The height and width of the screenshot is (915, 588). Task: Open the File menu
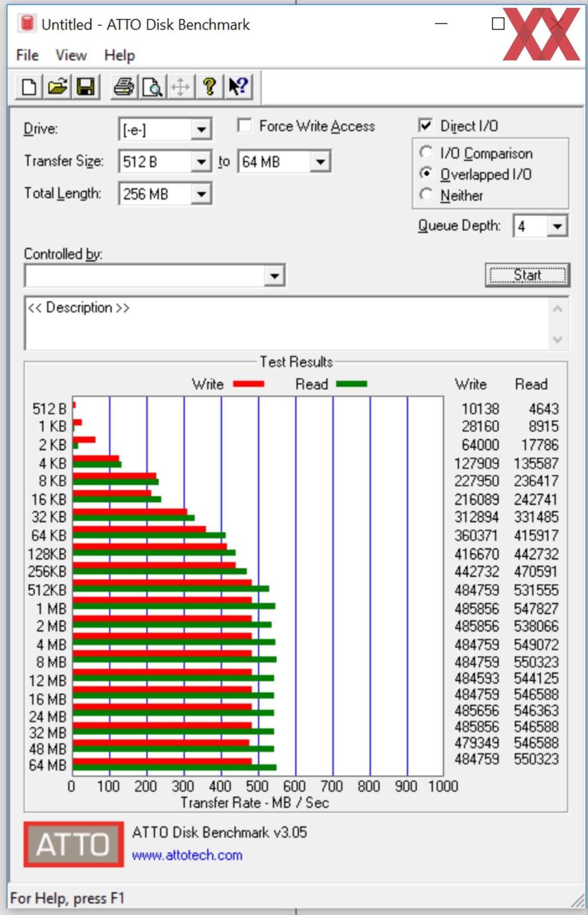27,55
